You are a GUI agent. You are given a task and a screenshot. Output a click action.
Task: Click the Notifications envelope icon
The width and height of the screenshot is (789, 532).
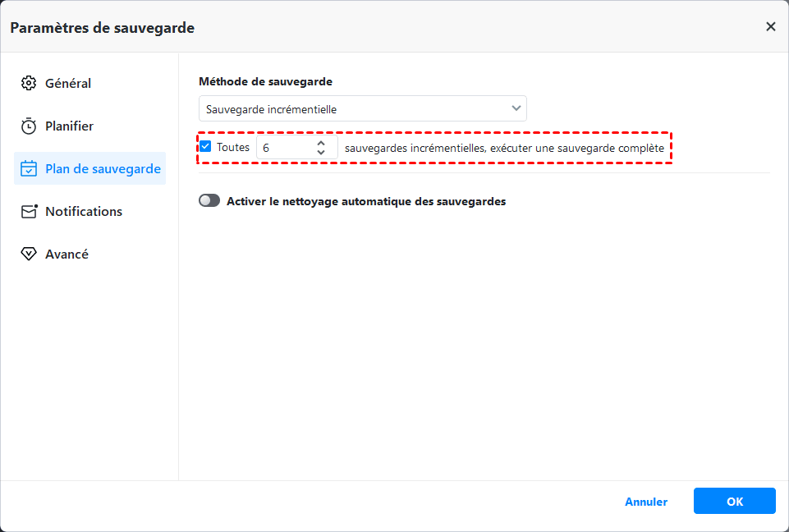(x=29, y=211)
